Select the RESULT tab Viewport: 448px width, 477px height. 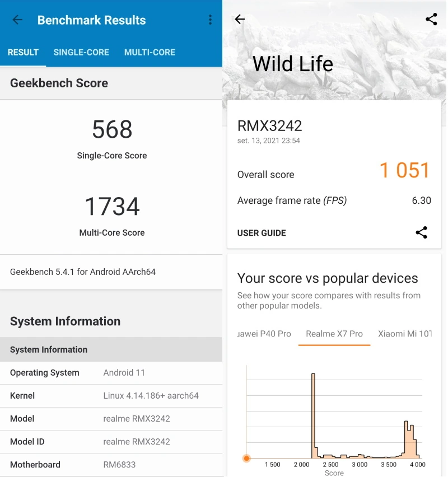(x=23, y=52)
